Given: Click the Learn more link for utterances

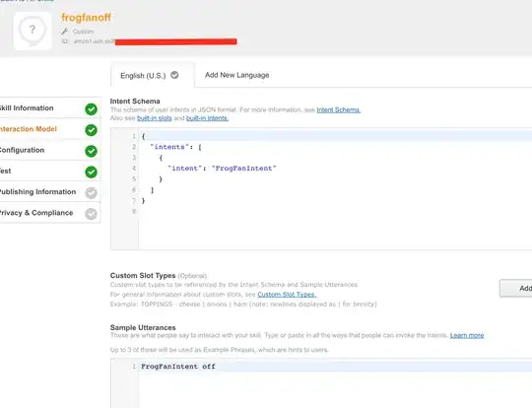Looking at the screenshot, I should click(467, 336).
